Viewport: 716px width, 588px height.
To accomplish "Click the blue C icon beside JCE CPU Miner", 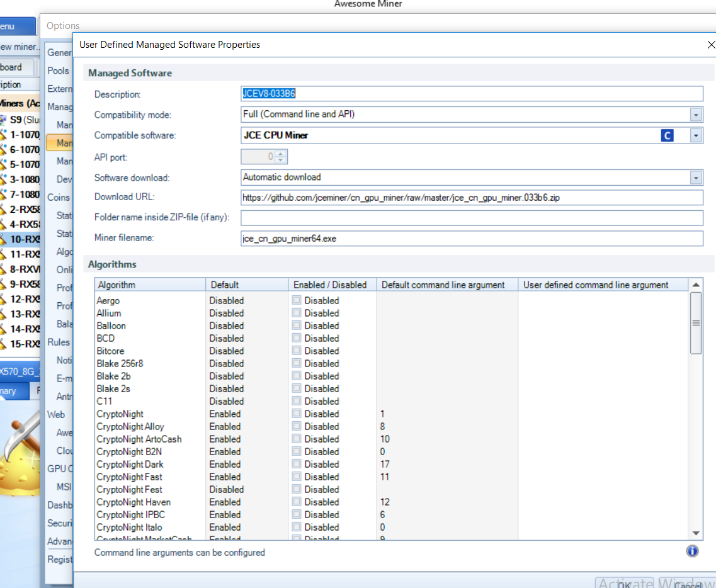I will click(667, 135).
